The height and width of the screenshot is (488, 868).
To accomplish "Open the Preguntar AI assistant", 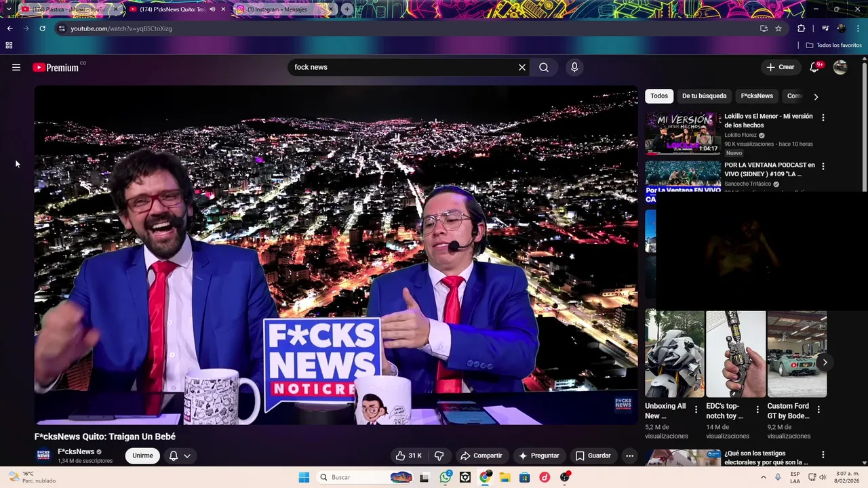I will pyautogui.click(x=539, y=455).
